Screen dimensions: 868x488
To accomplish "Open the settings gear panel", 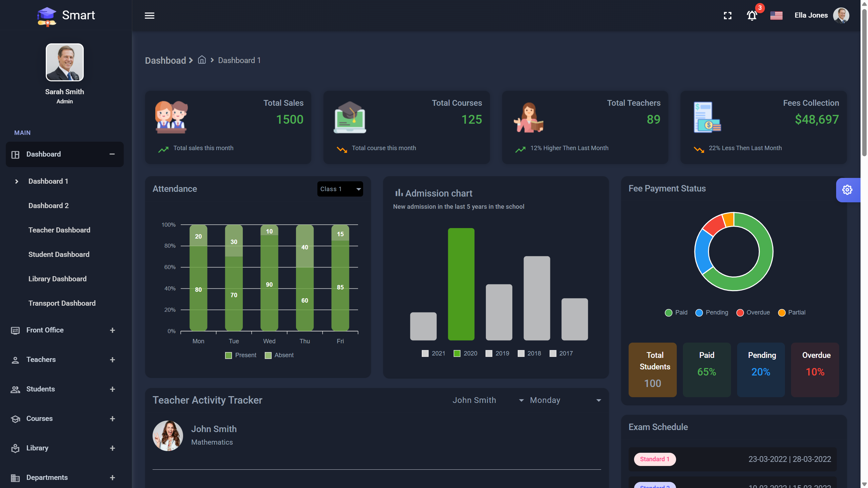I will click(x=847, y=190).
